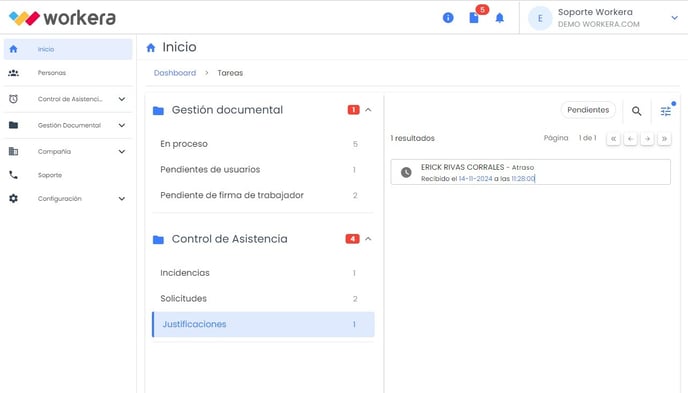Viewport: 688px width, 393px height.
Task: Click the 'DEMO.WORKERA.COM' text
Action: pyautogui.click(x=598, y=24)
